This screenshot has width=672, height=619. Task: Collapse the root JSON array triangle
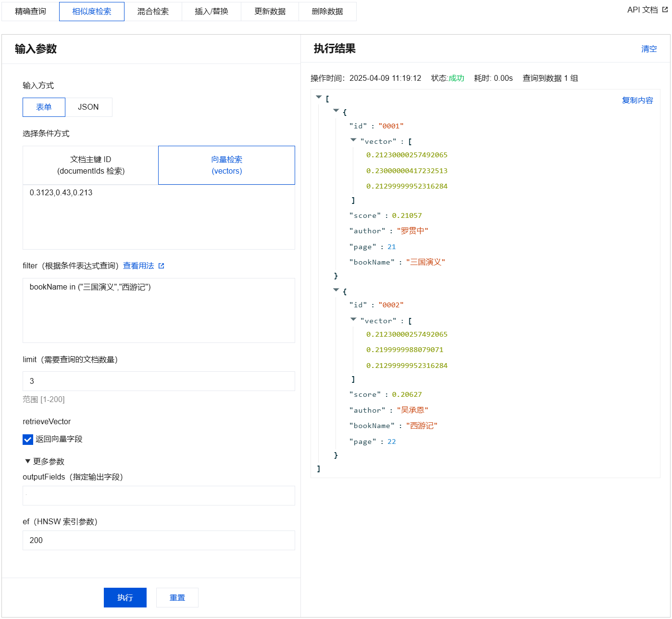[319, 97]
